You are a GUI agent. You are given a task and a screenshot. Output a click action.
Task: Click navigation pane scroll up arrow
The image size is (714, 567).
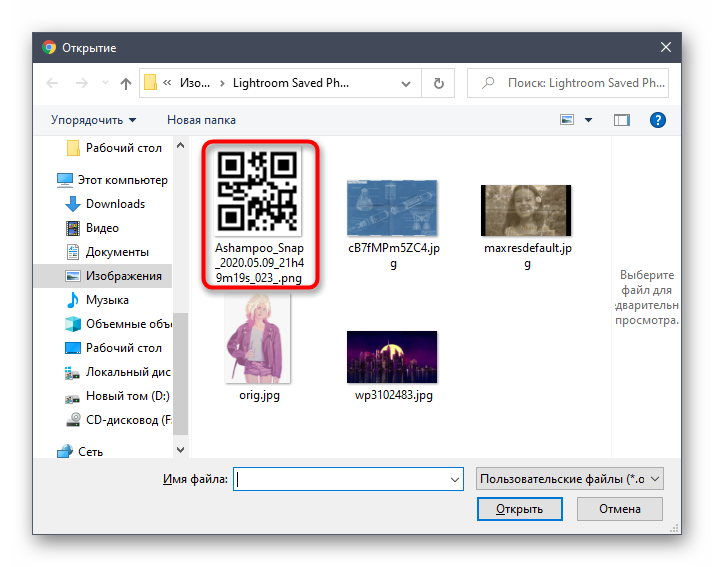click(180, 146)
